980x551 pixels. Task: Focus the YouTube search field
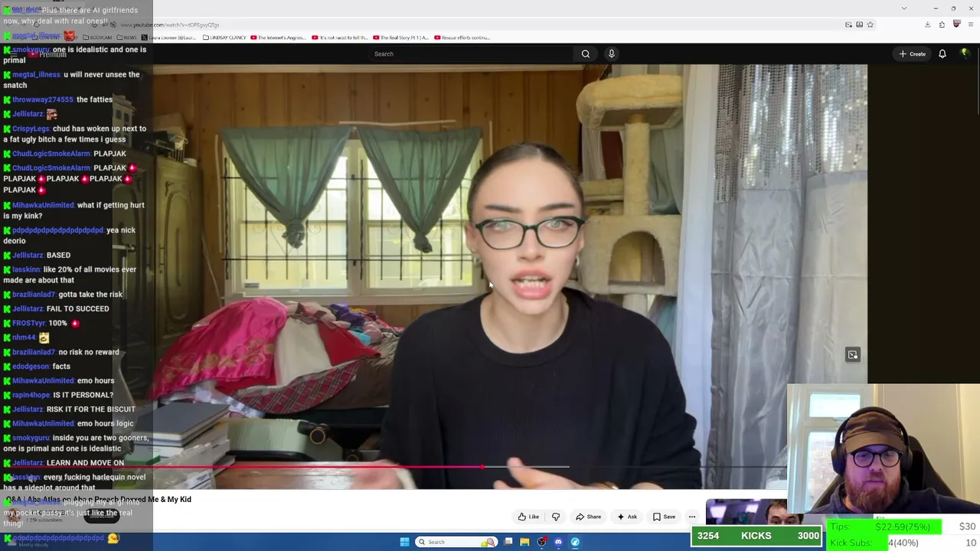coord(471,54)
